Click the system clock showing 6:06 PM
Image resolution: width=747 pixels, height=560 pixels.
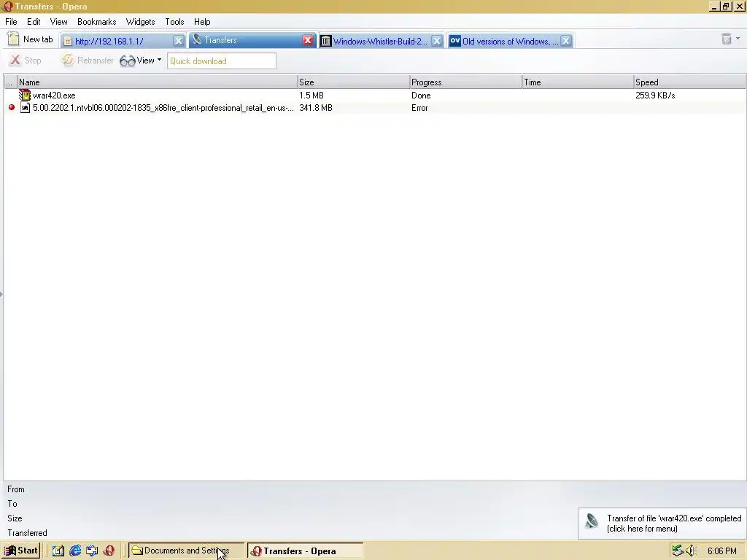click(x=721, y=551)
